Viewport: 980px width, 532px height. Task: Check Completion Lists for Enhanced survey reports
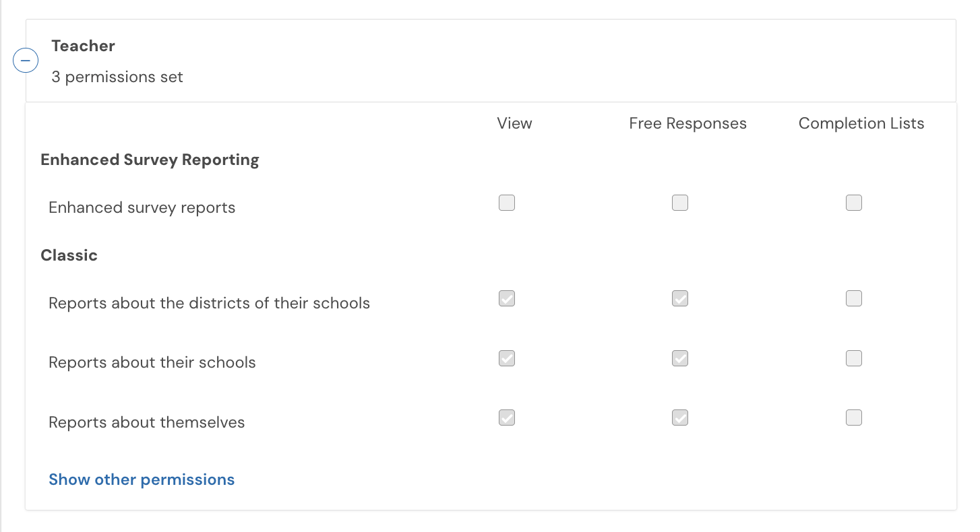point(854,203)
